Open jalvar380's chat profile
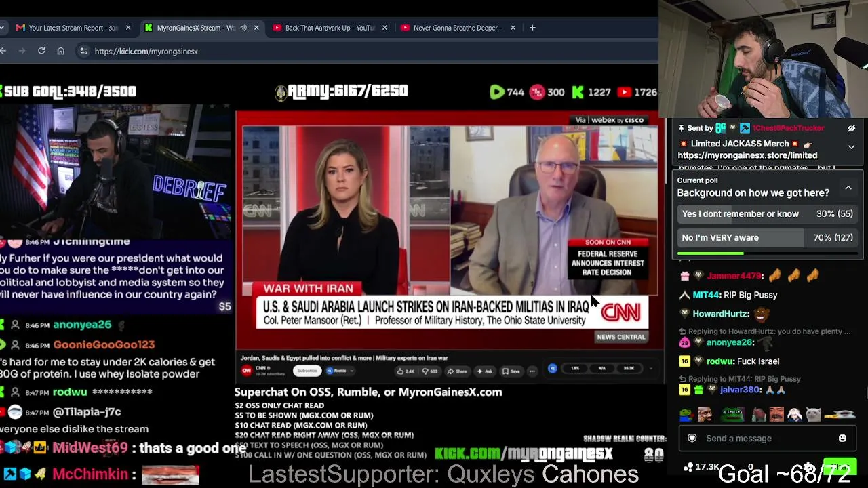868x488 pixels. click(x=739, y=390)
